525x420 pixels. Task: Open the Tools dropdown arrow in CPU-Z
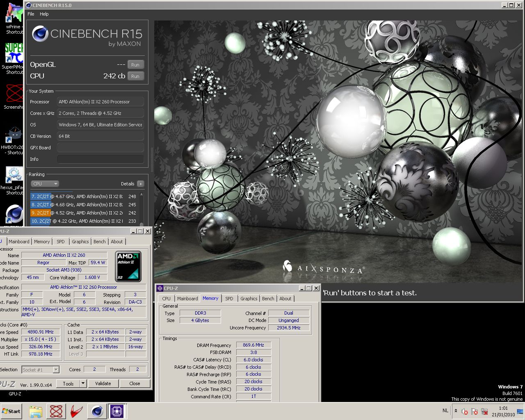point(83,383)
